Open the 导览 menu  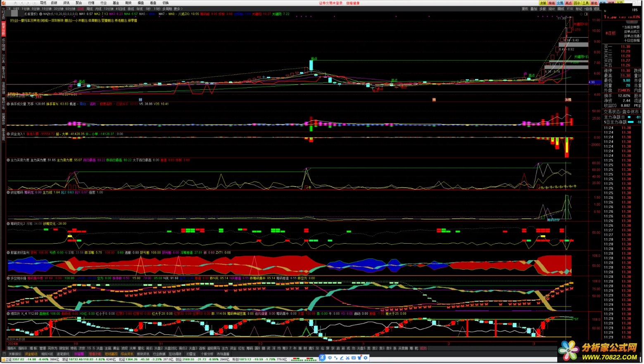point(43,3)
